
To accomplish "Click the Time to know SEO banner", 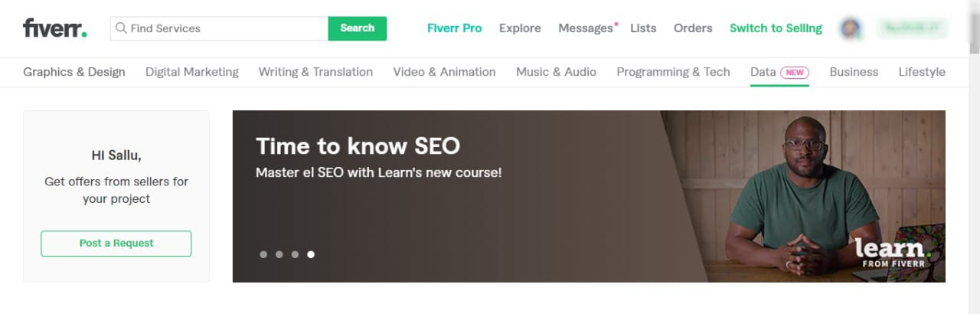I will 589,196.
